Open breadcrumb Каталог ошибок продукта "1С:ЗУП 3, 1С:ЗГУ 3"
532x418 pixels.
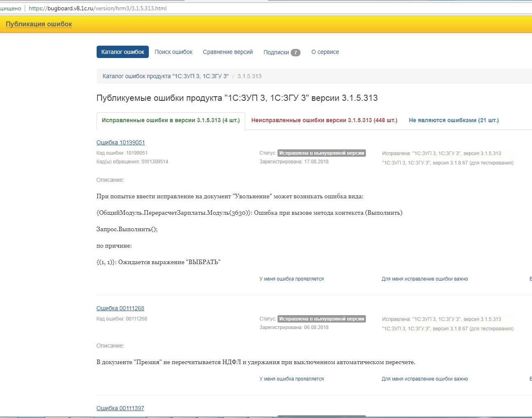(166, 76)
